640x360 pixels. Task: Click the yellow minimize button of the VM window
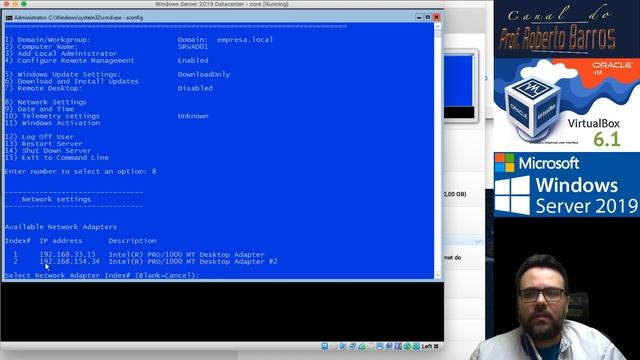pyautogui.click(x=15, y=4)
